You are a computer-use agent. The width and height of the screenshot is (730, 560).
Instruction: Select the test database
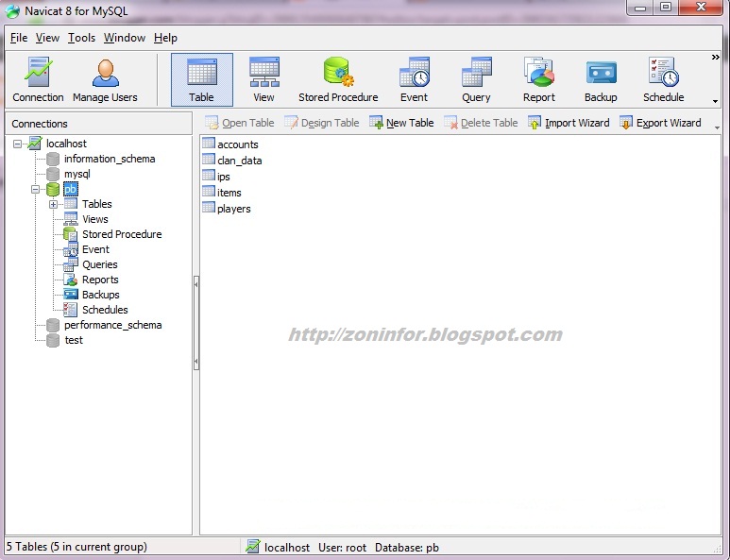pyautogui.click(x=74, y=340)
